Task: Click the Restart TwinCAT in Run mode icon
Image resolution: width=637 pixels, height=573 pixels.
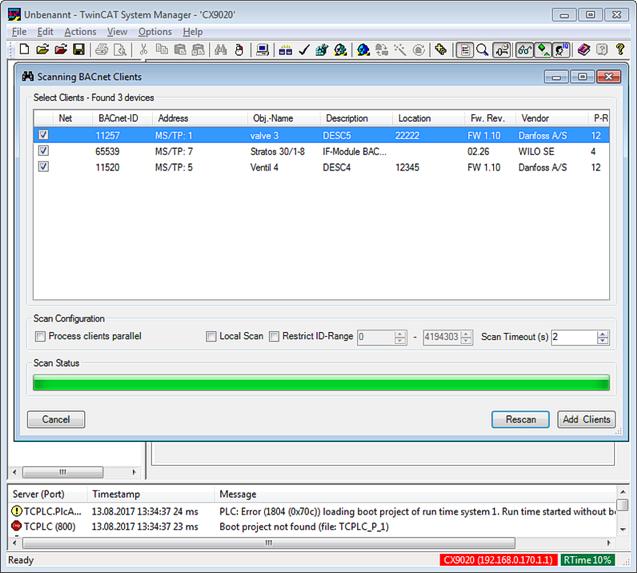Action: 340,50
